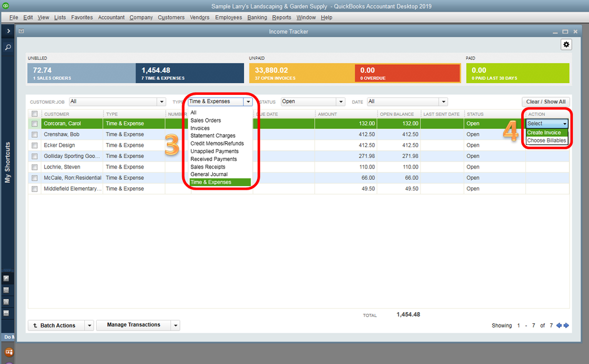Choose Statement Charges from Type list
This screenshot has height=364, width=589.
point(213,136)
